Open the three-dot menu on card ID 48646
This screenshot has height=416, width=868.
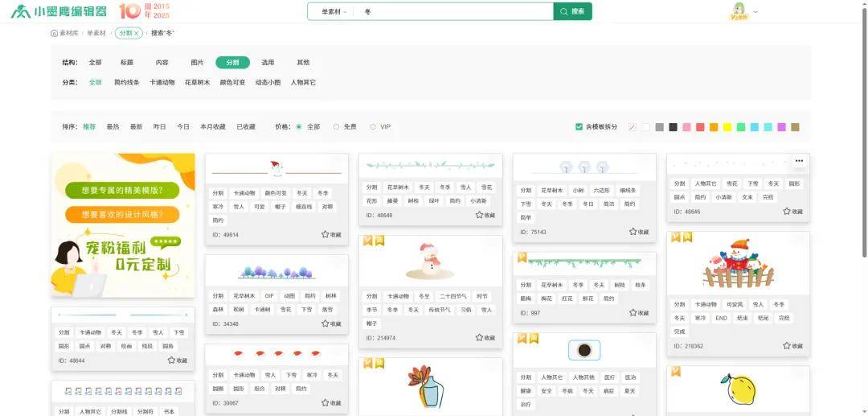pos(799,161)
